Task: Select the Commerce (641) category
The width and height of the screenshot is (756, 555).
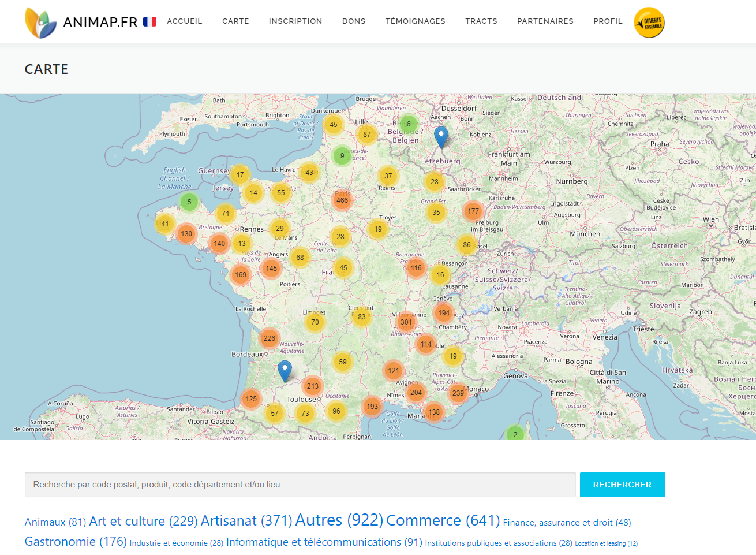Action: pyautogui.click(x=443, y=520)
